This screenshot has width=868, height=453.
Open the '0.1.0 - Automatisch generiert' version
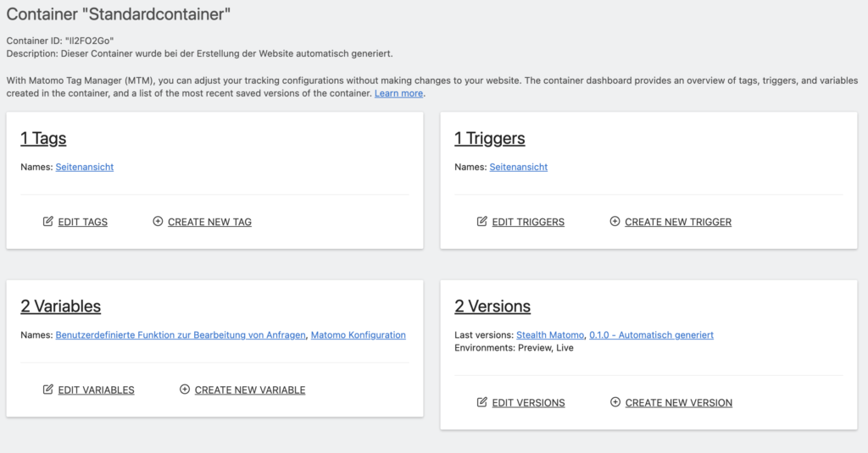pos(651,334)
